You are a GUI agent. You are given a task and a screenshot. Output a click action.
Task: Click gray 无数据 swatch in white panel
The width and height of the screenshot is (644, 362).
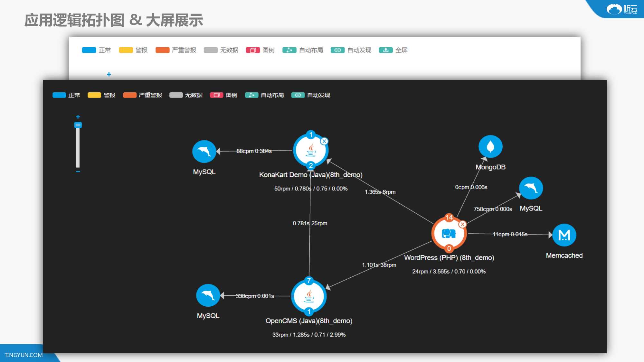(211, 50)
